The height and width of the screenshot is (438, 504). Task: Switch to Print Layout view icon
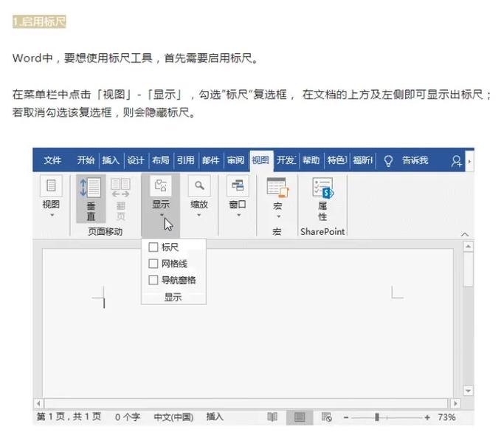coord(300,417)
